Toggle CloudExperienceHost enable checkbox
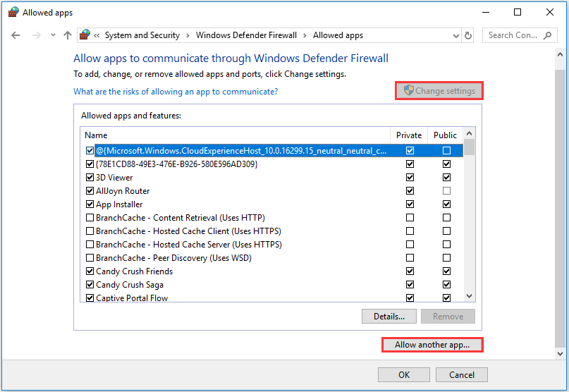The width and height of the screenshot is (569, 392). [90, 151]
